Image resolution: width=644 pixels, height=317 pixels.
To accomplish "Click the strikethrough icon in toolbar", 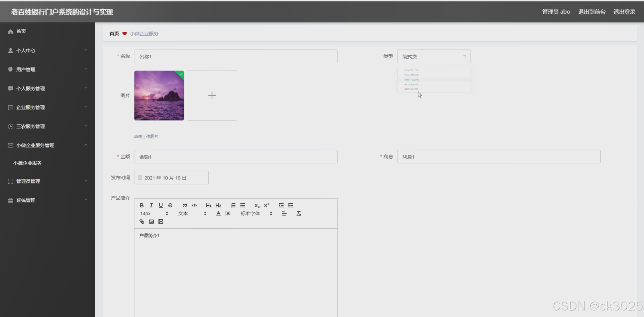I will coord(170,205).
